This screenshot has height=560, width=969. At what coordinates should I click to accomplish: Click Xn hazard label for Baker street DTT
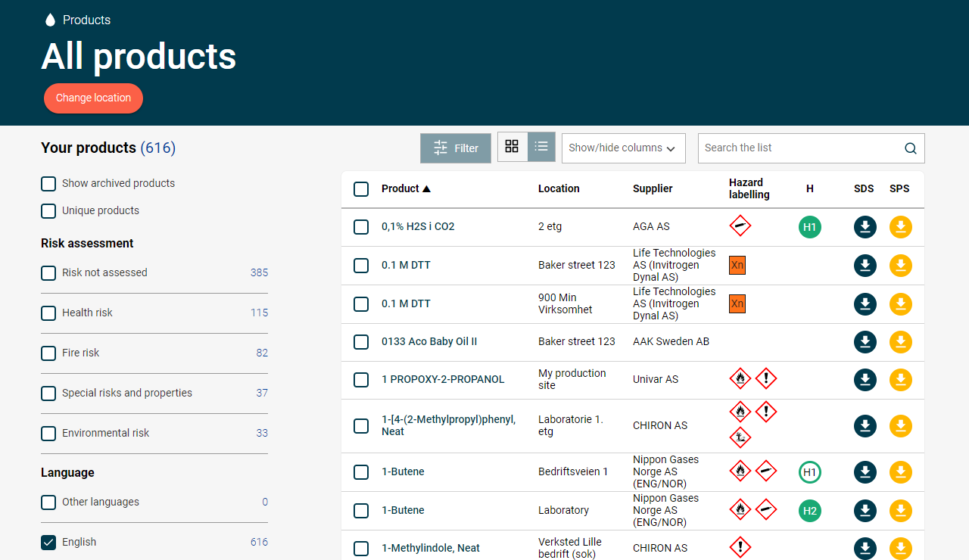coord(737,266)
